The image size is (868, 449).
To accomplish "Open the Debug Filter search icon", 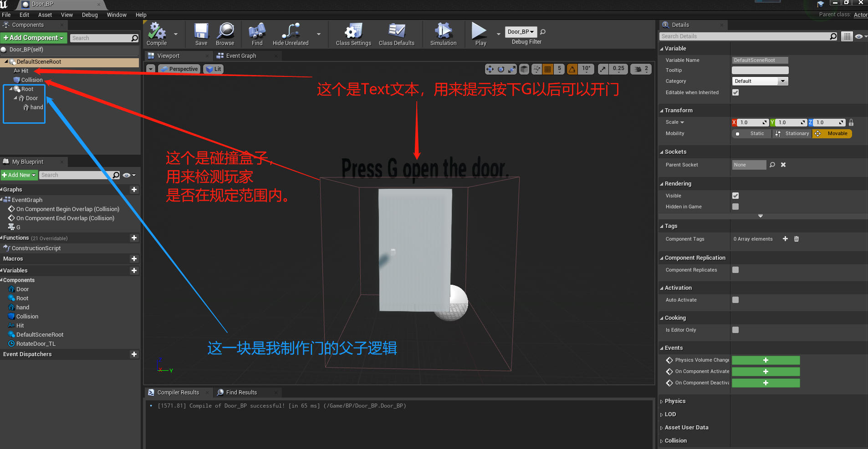I will [x=542, y=31].
